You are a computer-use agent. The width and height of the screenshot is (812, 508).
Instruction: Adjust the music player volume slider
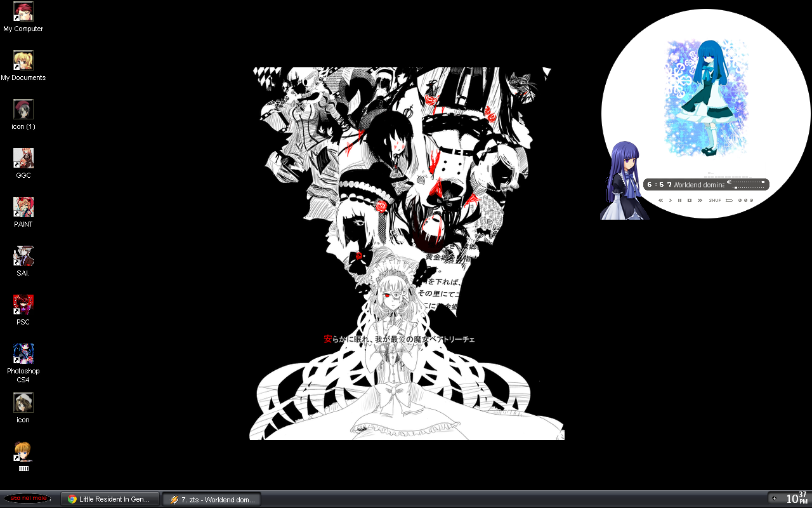[x=749, y=182]
